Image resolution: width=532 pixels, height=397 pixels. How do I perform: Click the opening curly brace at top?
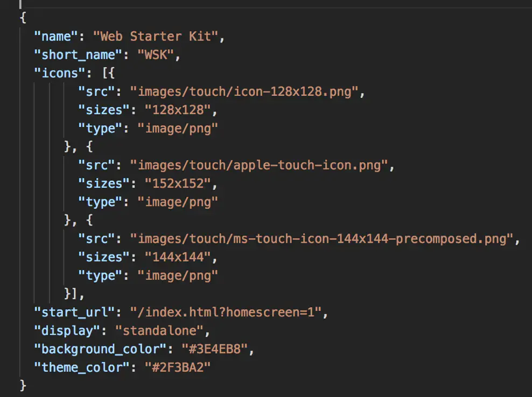[23, 17]
